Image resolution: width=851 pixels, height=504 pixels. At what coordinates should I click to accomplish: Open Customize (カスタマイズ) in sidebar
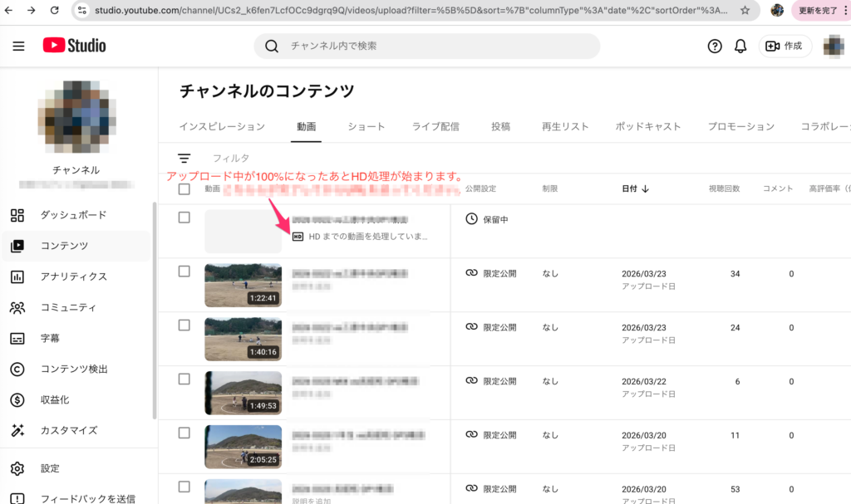[68, 430]
